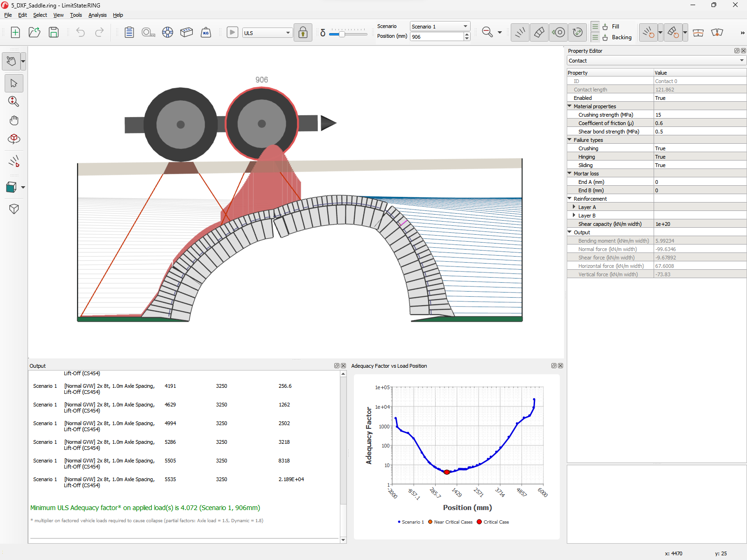Collapse the Material properties group
This screenshot has width=747, height=560.
click(x=570, y=106)
